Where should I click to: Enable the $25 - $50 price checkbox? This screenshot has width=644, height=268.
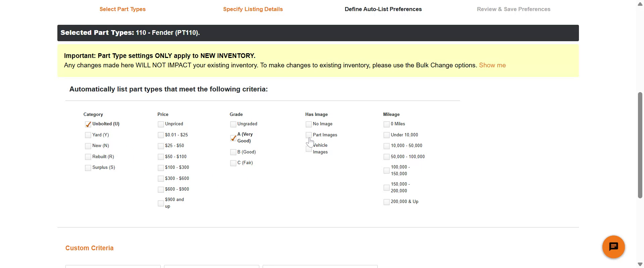(161, 146)
